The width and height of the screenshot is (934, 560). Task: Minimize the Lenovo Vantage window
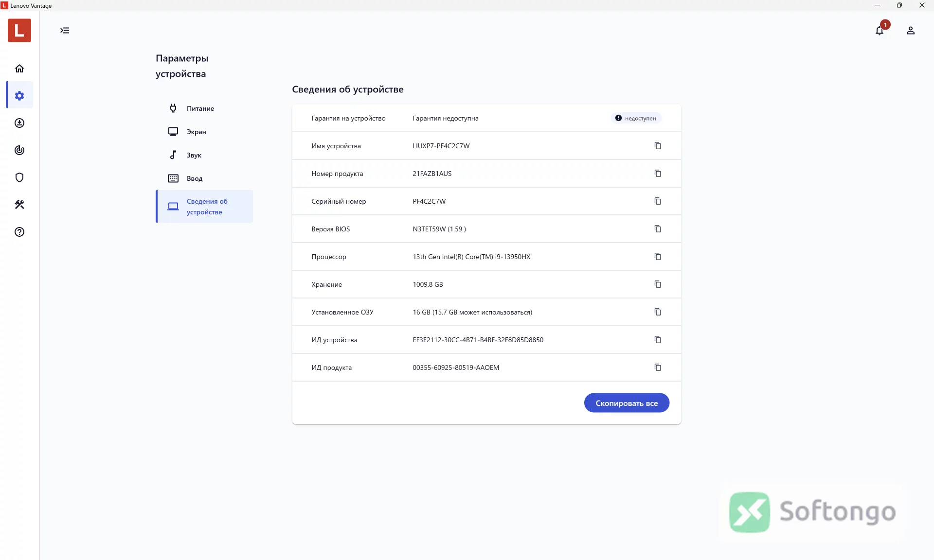877,5
